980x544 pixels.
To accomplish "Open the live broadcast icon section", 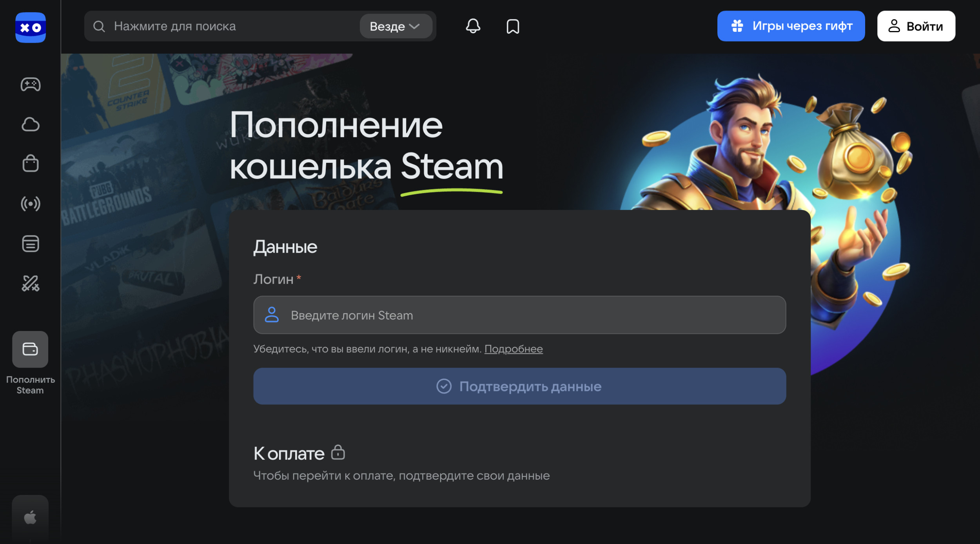I will tap(30, 204).
